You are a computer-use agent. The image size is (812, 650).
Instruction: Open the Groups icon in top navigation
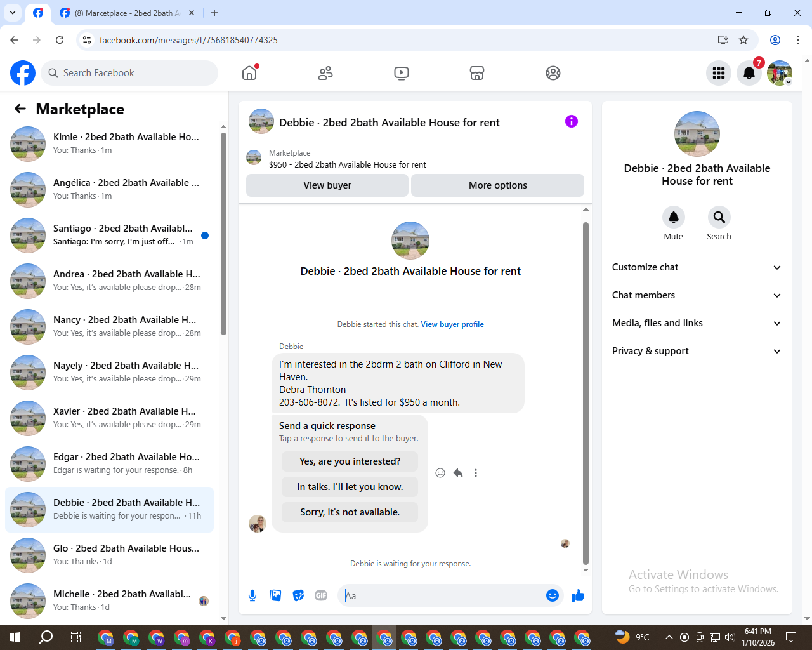553,73
